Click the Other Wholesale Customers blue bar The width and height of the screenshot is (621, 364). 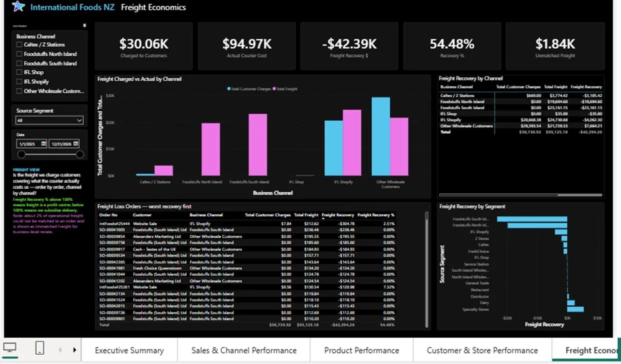tap(380, 136)
